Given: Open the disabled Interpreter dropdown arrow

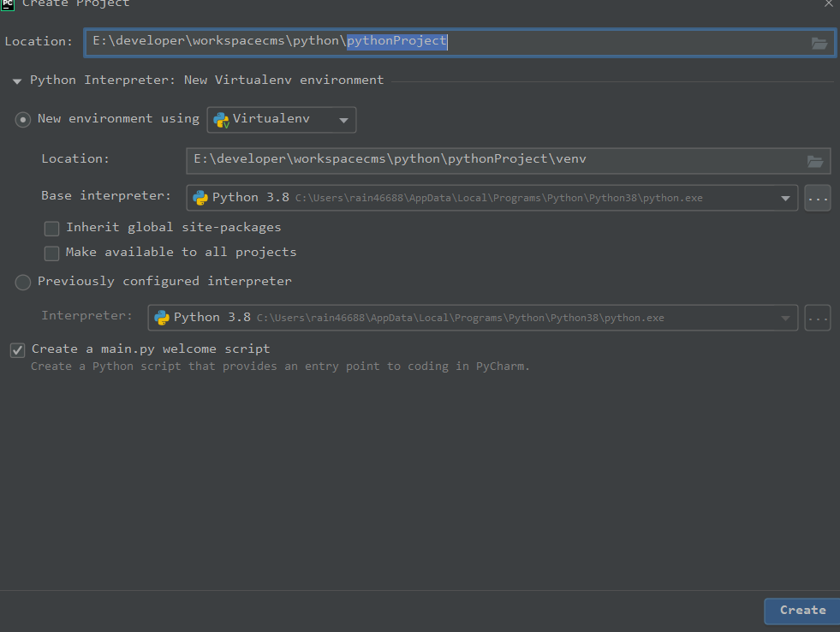Looking at the screenshot, I should pyautogui.click(x=785, y=318).
